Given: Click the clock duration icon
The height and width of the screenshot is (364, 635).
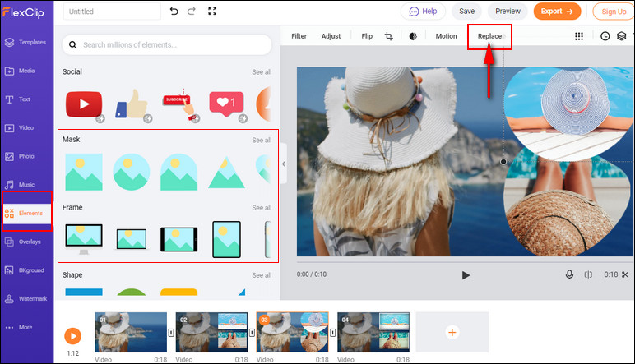Looking at the screenshot, I should click(x=605, y=36).
